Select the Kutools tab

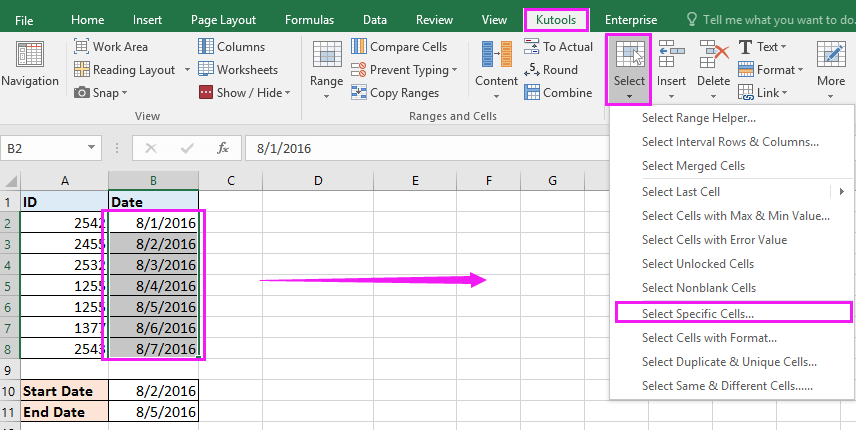[556, 20]
